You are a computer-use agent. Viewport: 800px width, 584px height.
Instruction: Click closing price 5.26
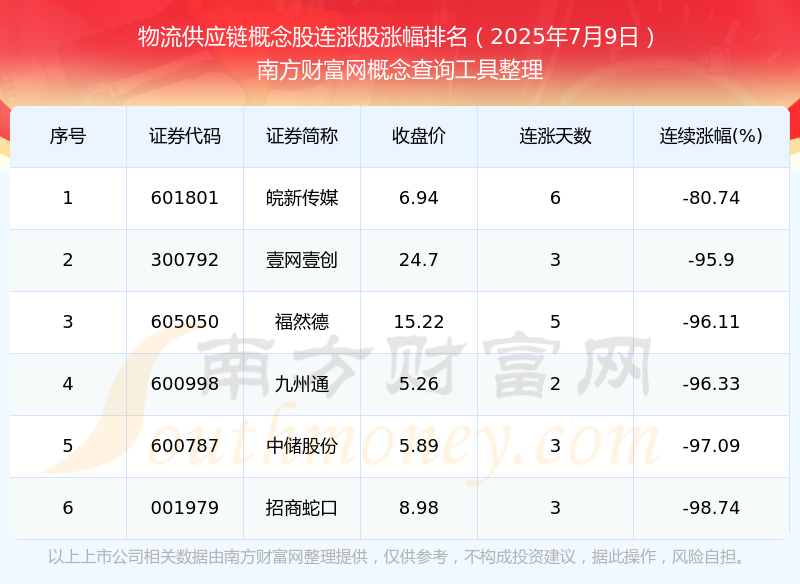419,384
